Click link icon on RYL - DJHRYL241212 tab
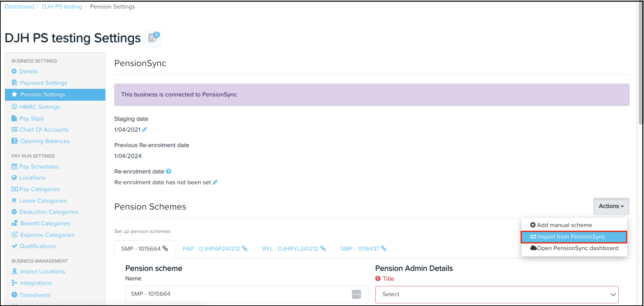Screen dimensions: 644x306 (x=323, y=248)
